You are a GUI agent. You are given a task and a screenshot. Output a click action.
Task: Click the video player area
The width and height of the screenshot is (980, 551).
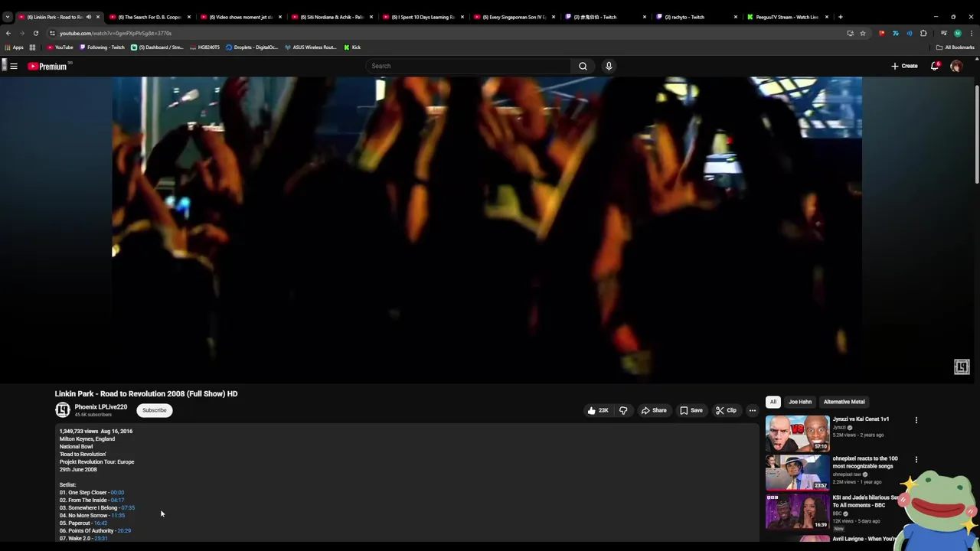tap(487, 230)
